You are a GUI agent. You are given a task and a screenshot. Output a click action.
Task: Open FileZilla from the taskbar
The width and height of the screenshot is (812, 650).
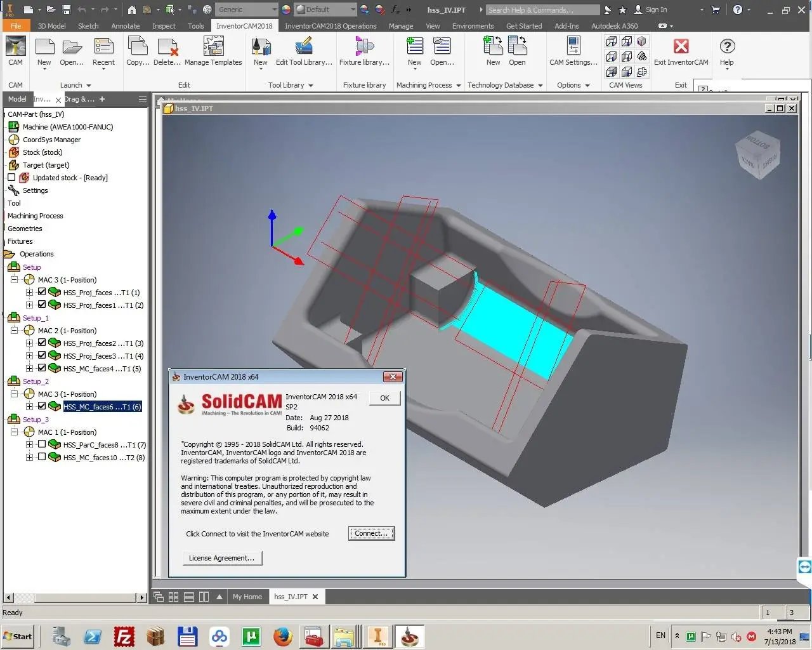[x=124, y=636]
